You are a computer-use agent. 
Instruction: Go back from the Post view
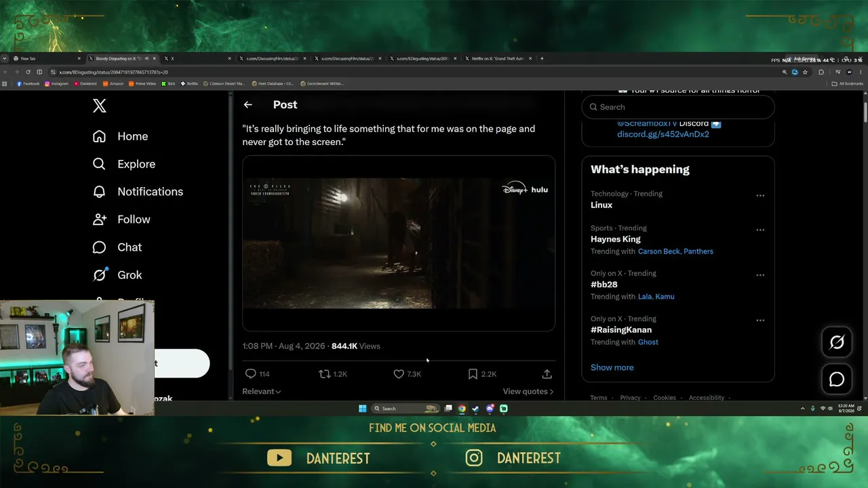coord(248,104)
